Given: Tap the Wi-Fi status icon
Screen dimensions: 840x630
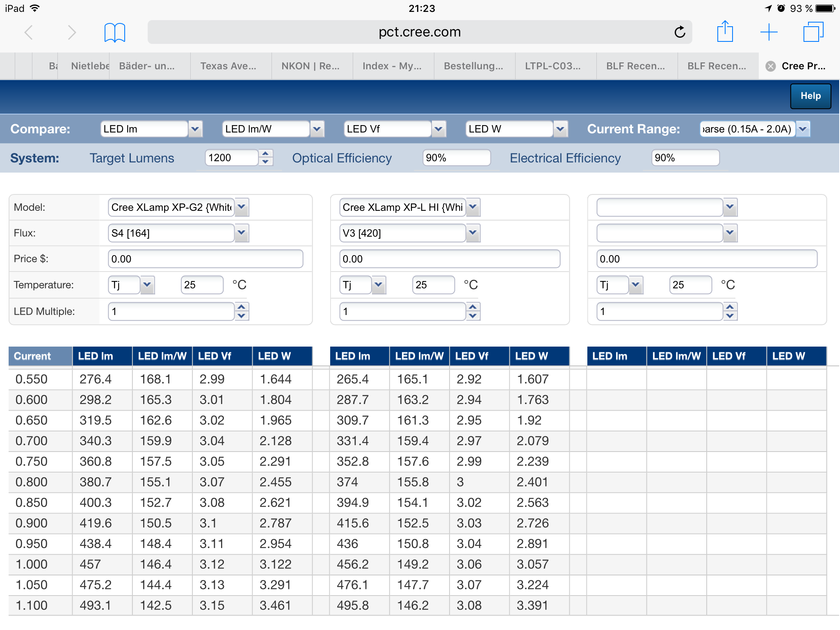Looking at the screenshot, I should point(35,8).
